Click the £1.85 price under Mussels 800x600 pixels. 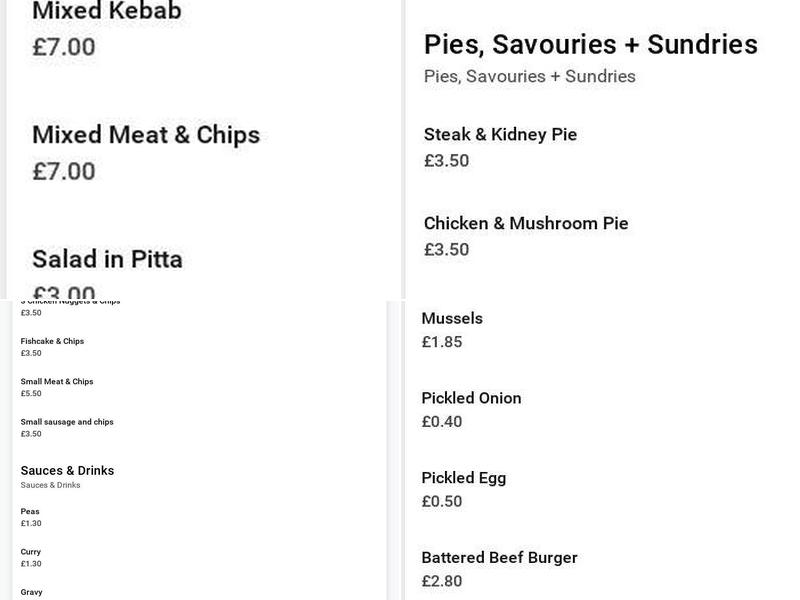[x=442, y=342]
